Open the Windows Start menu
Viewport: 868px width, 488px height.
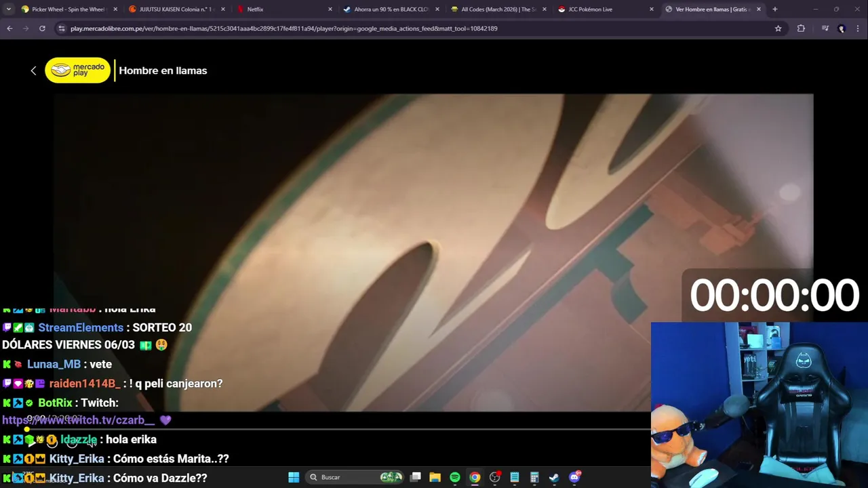(294, 477)
